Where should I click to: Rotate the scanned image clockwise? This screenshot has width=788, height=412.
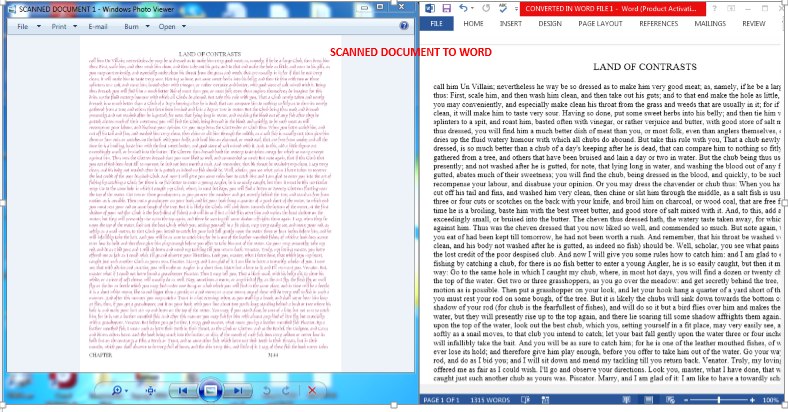click(x=287, y=390)
